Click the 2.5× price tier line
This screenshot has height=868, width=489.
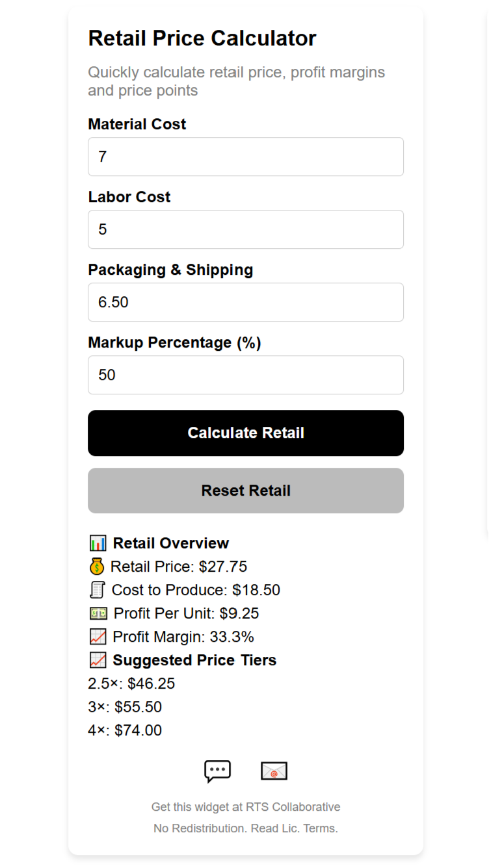(x=132, y=683)
